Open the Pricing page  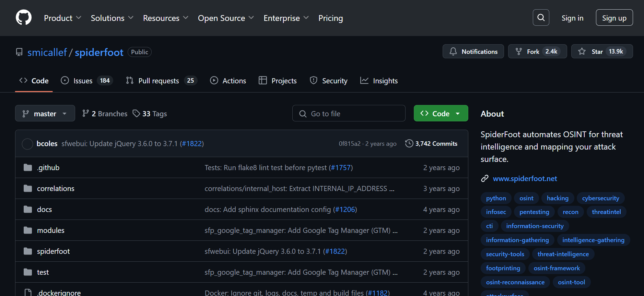[330, 18]
